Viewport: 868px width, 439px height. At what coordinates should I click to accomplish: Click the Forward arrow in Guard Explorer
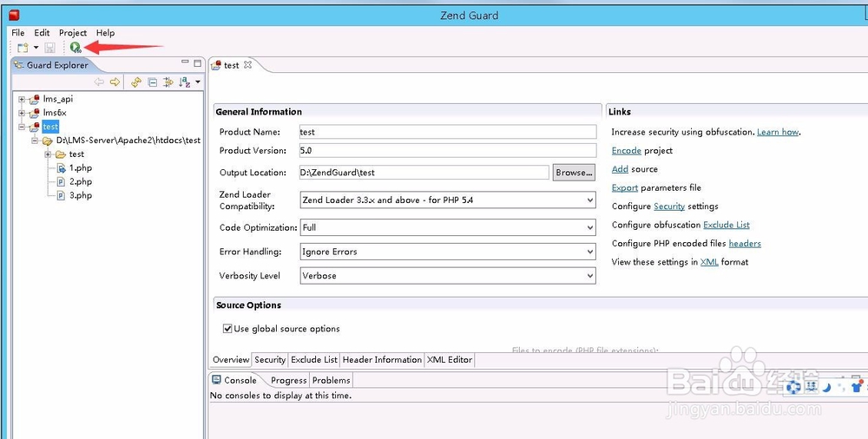point(115,82)
